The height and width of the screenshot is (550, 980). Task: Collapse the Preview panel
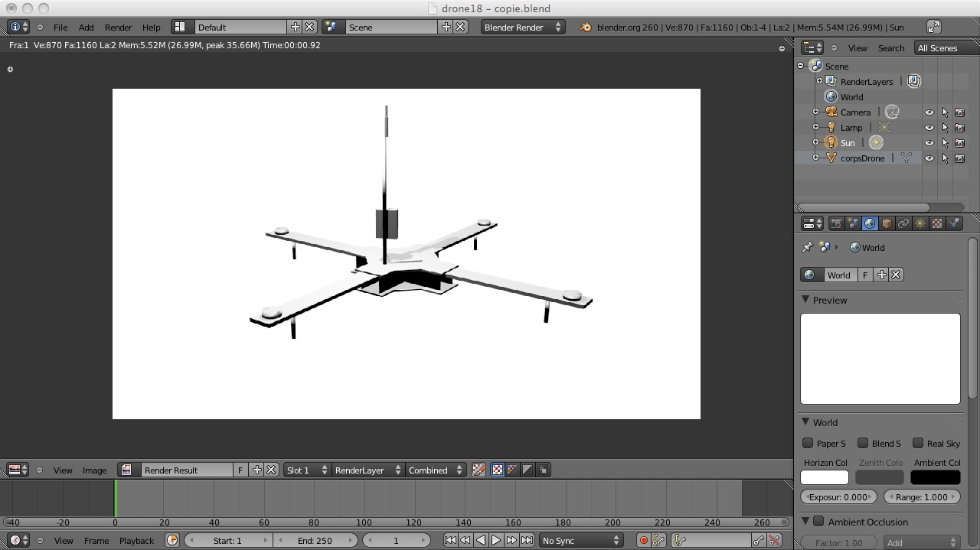805,299
